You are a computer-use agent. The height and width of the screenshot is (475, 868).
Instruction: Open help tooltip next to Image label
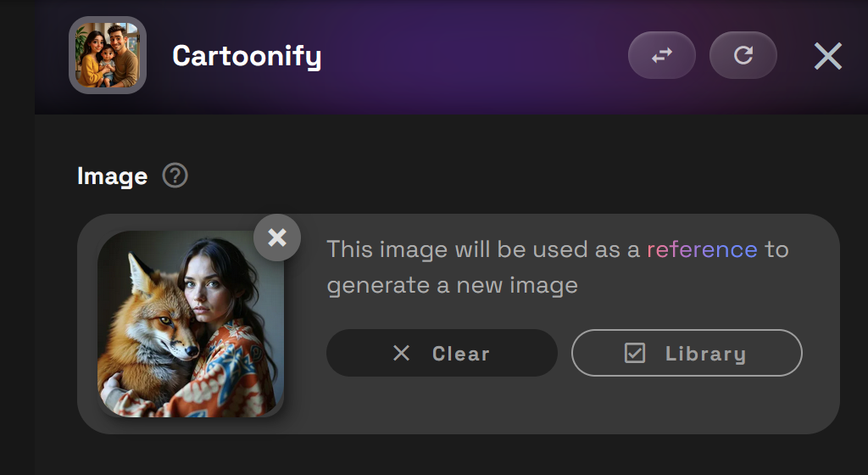tap(175, 176)
